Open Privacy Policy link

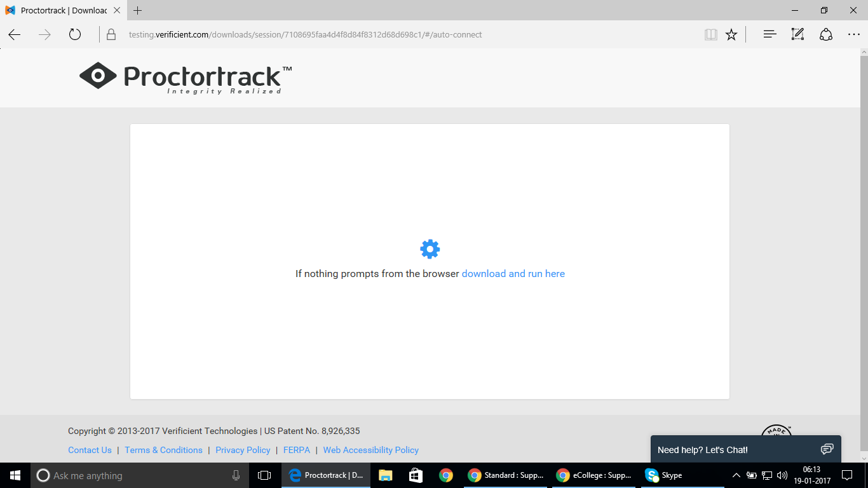[243, 450]
